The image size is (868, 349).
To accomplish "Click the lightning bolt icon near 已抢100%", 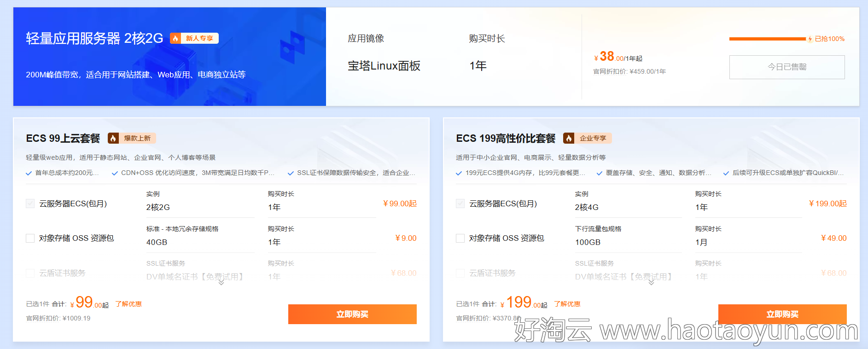I will [810, 39].
